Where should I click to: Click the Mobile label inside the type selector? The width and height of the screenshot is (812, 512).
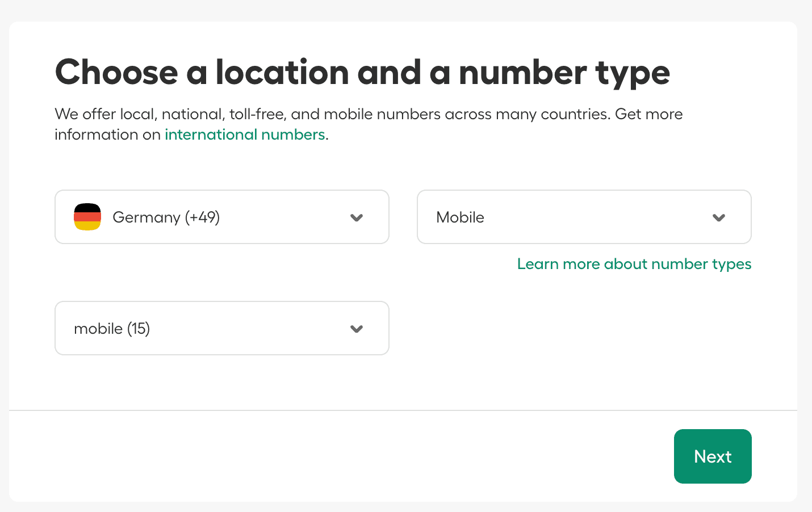pyautogui.click(x=460, y=217)
